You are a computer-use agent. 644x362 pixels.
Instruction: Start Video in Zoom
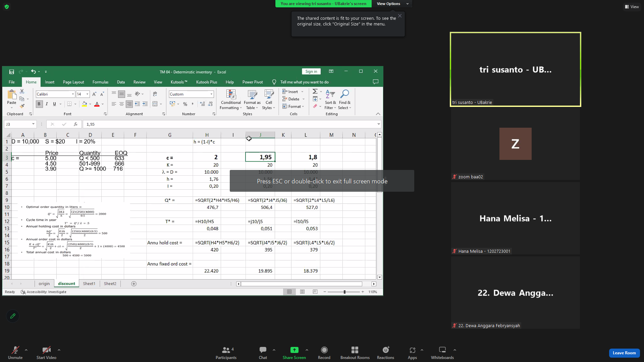[x=46, y=353]
